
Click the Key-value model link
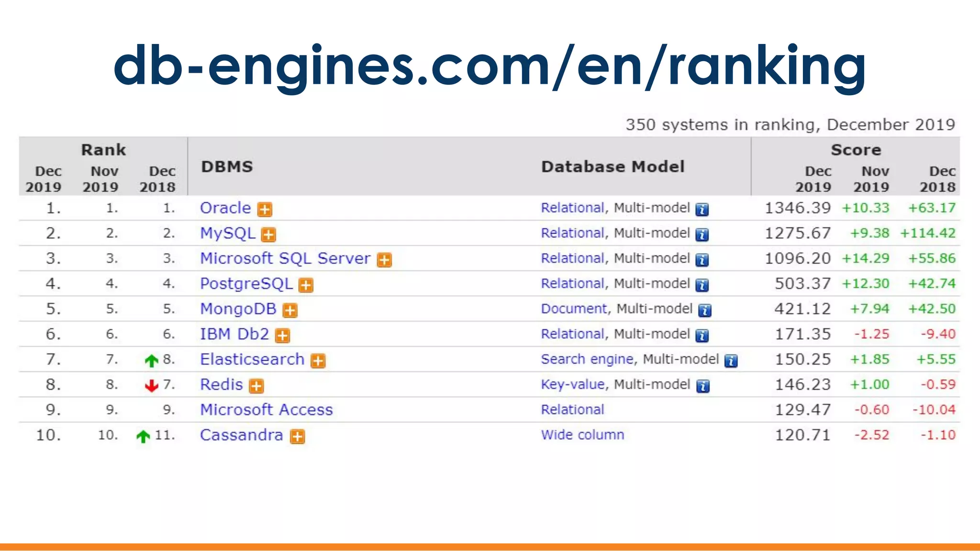tap(572, 385)
